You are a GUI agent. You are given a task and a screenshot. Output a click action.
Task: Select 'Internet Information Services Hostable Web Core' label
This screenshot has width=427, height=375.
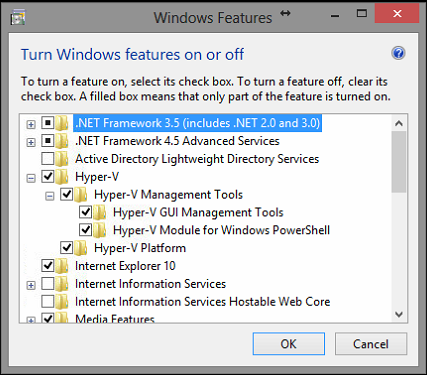pos(203,302)
